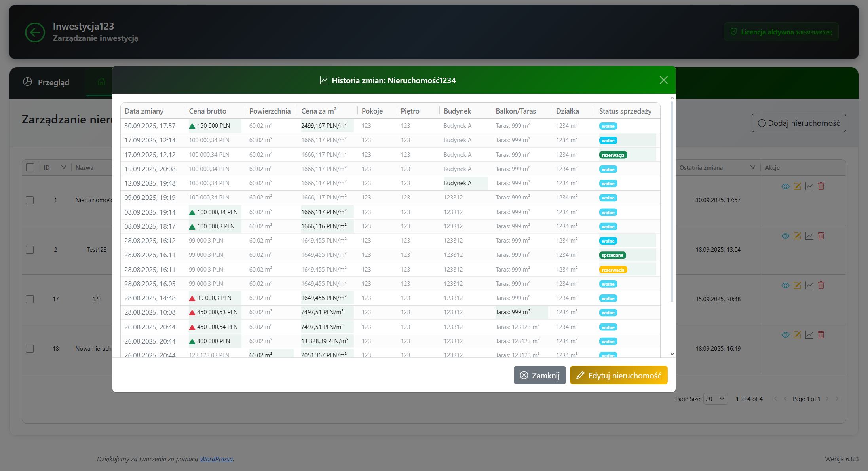Viewport: 868px width, 471px height.
Task: Click the history chart icon in row 18
Action: [809, 335]
